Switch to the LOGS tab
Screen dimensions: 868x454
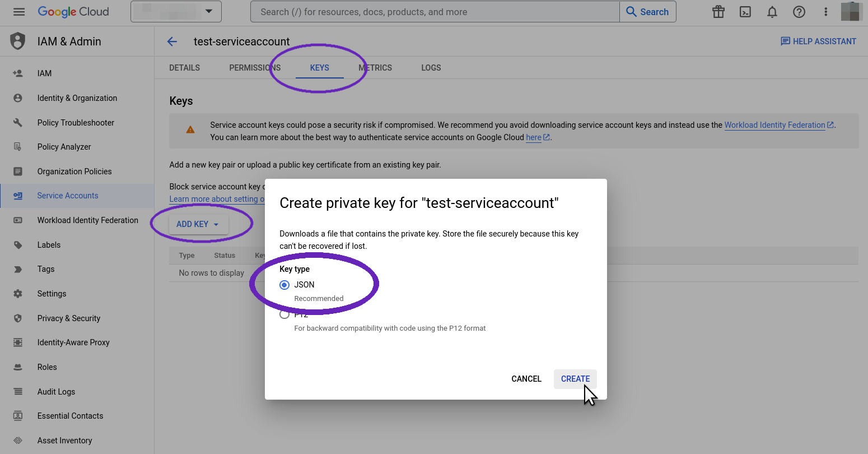(x=431, y=67)
